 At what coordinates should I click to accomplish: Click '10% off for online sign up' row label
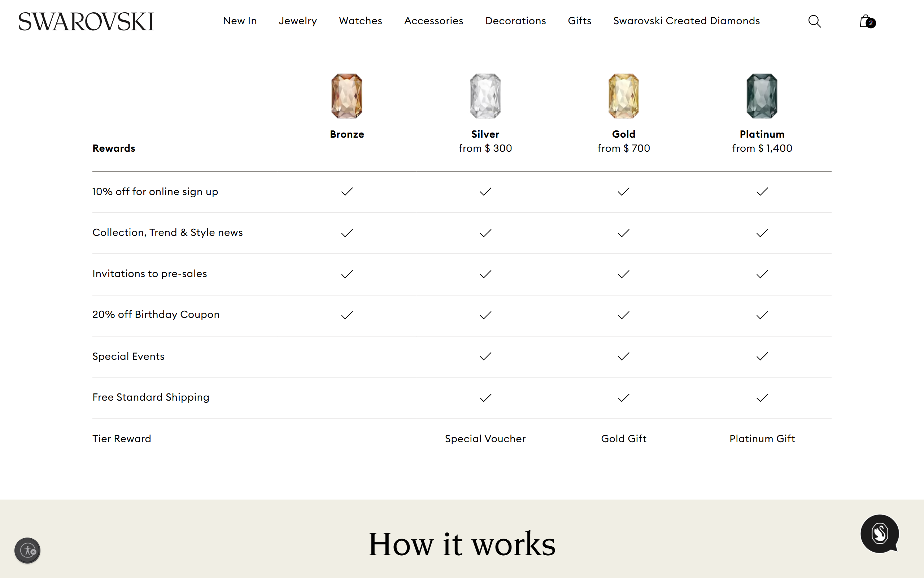155,191
